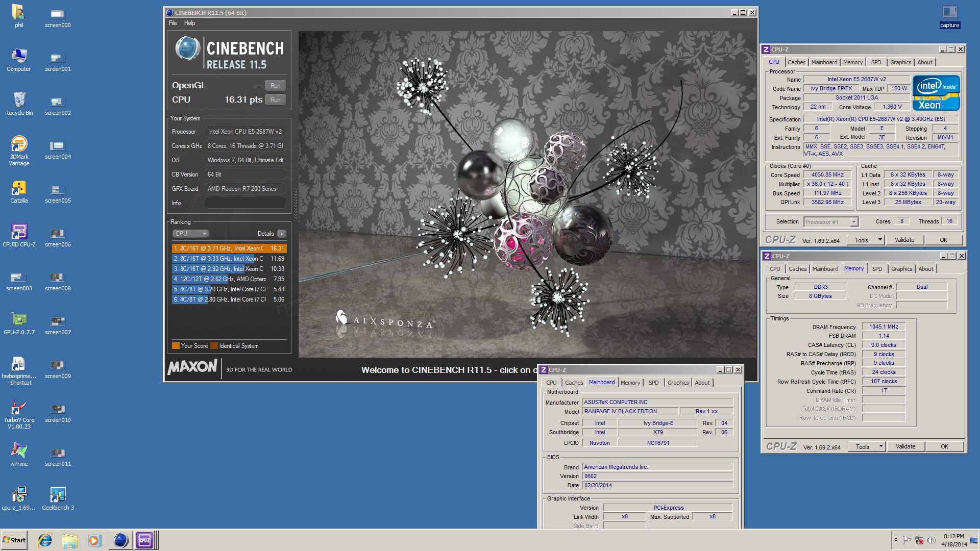Screen dimensions: 980x551
Task: Launch 3DMark Vantage desktop shortcut
Action: 19,150
